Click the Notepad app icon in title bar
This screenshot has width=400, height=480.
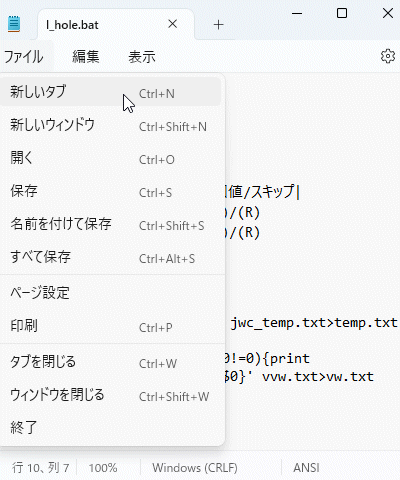[x=14, y=24]
